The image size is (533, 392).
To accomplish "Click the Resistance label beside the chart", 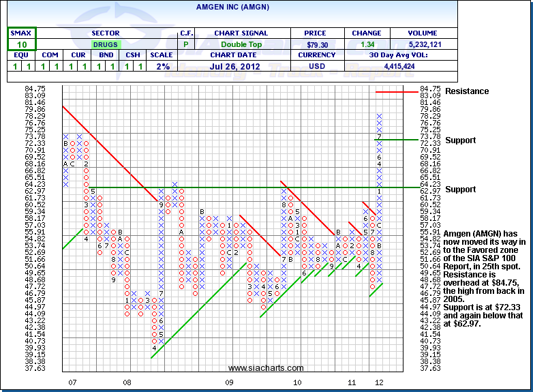I will [x=466, y=91].
